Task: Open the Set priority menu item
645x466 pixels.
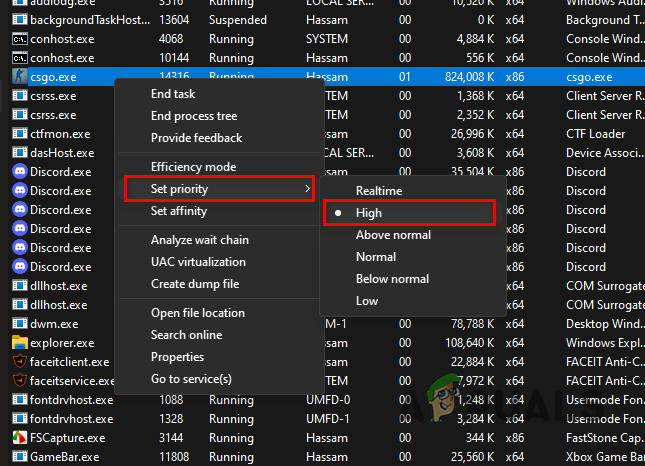Action: pos(219,189)
